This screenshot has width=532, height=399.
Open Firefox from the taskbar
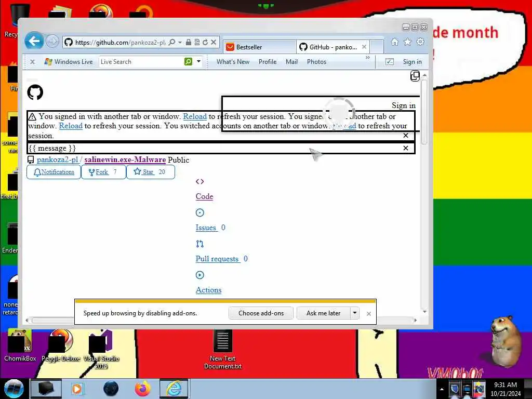tap(143, 389)
